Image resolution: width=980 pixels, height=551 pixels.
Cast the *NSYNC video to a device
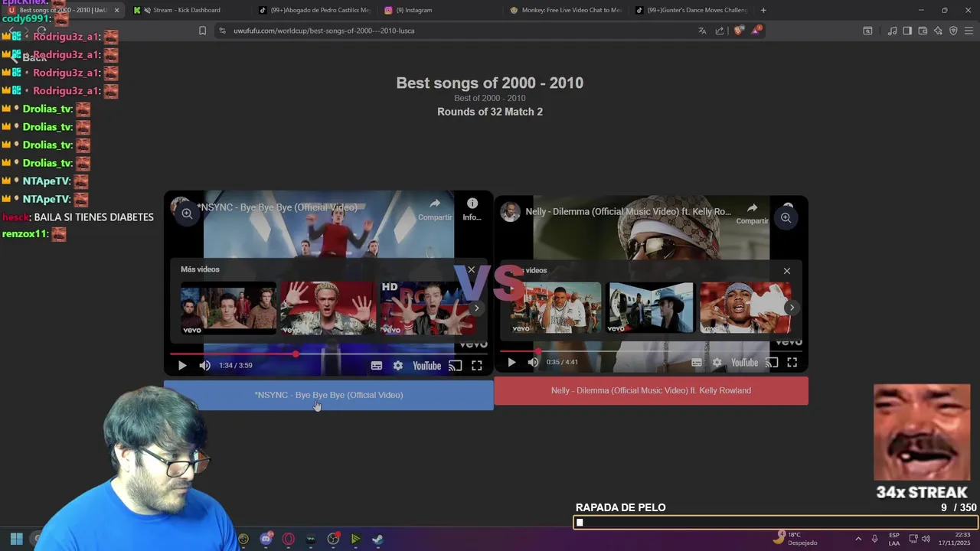click(455, 366)
